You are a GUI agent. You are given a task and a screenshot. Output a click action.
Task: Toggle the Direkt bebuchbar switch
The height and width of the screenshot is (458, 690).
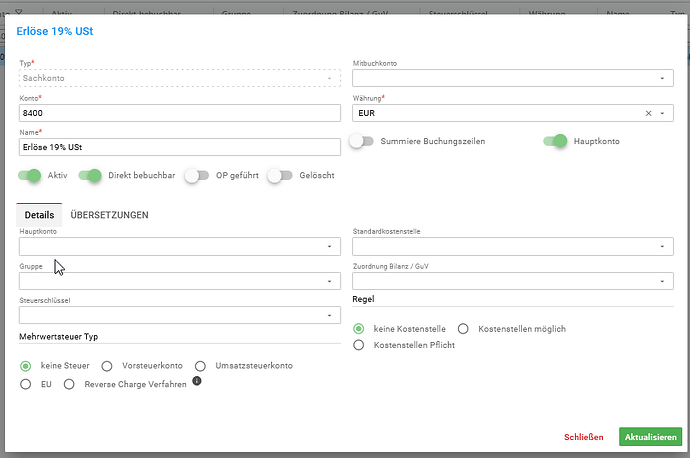click(x=90, y=176)
